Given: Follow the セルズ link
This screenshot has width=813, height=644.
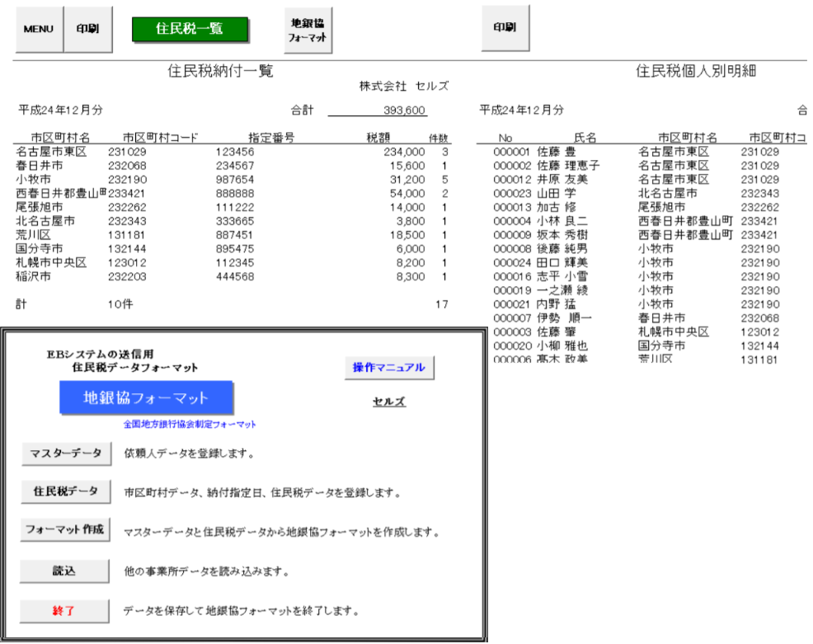Looking at the screenshot, I should tap(389, 401).
